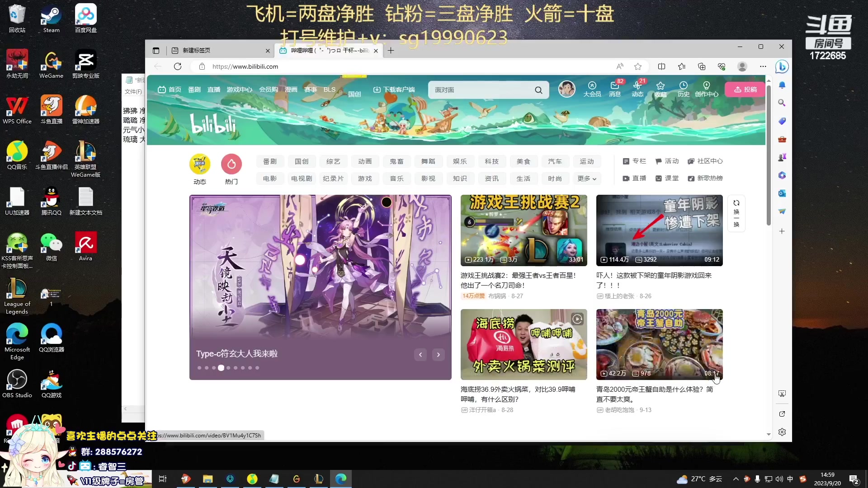Go to next carousel banner slide
Image resolution: width=868 pixels, height=488 pixels.
pyautogui.click(x=439, y=355)
